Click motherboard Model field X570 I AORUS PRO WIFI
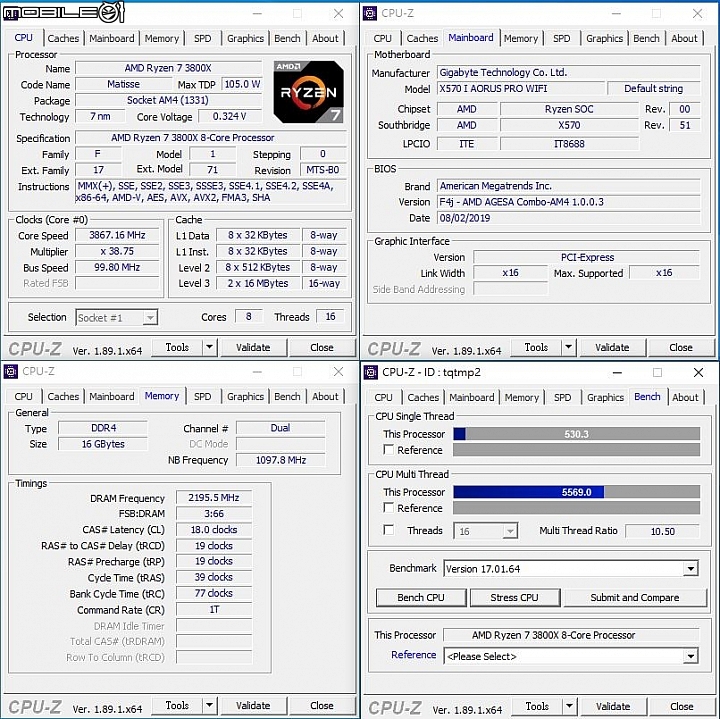Image resolution: width=720 pixels, height=719 pixels. point(521,89)
